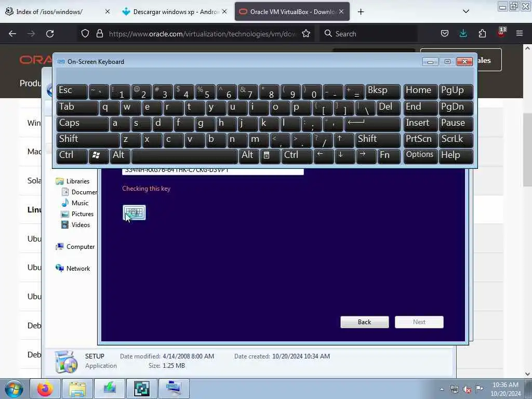The height and width of the screenshot is (399, 532).
Task: Open the Firefox extensions icon
Action: pyautogui.click(x=482, y=33)
